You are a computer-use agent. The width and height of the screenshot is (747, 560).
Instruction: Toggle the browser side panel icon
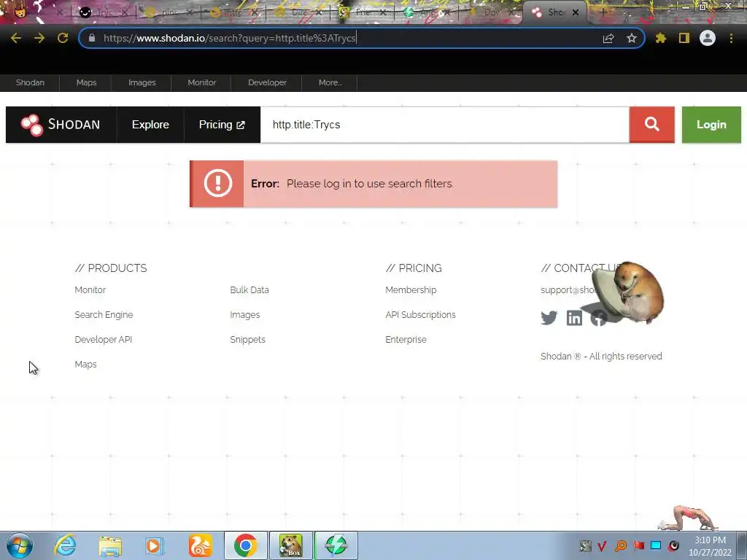684,38
